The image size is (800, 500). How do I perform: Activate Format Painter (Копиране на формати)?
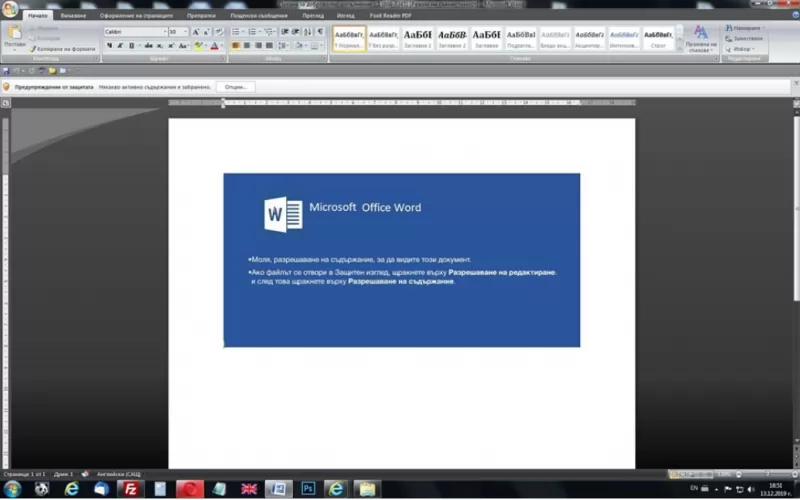62,49
